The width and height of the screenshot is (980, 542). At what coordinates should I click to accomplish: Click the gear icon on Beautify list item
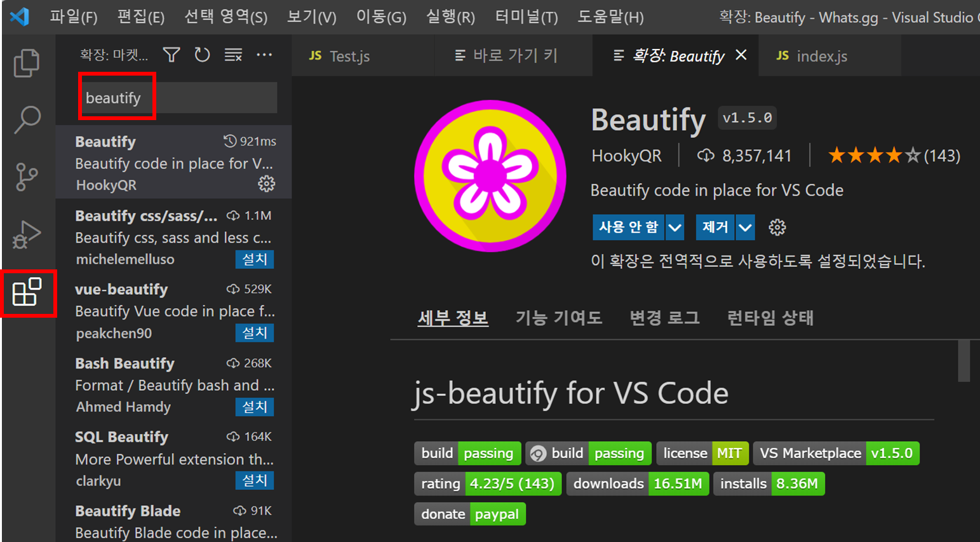[267, 184]
